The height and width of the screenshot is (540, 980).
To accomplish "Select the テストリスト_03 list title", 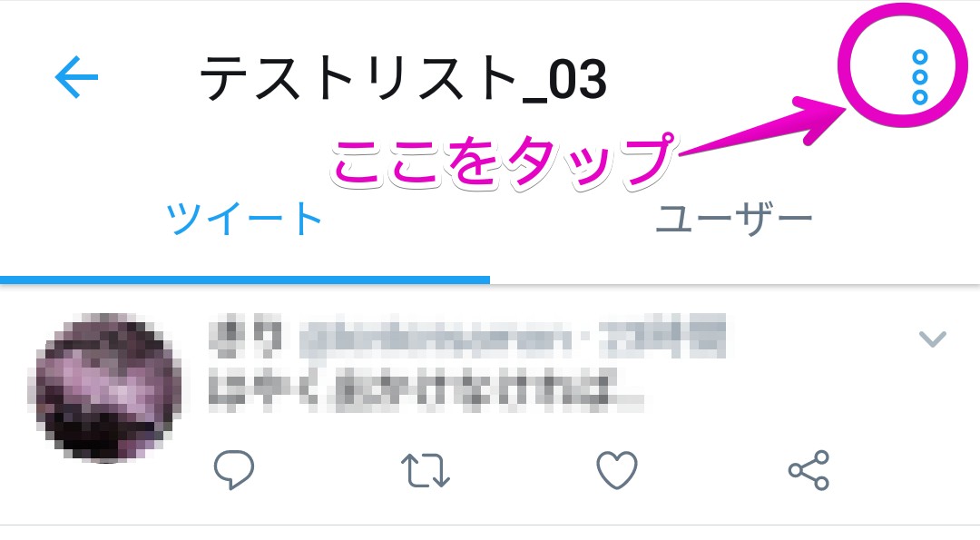I will 404,79.
